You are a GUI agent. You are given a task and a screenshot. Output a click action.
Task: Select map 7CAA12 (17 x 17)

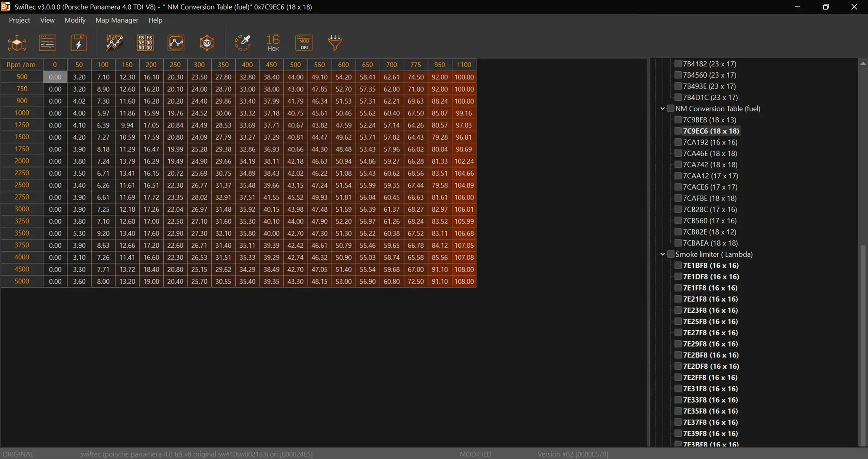(x=710, y=176)
